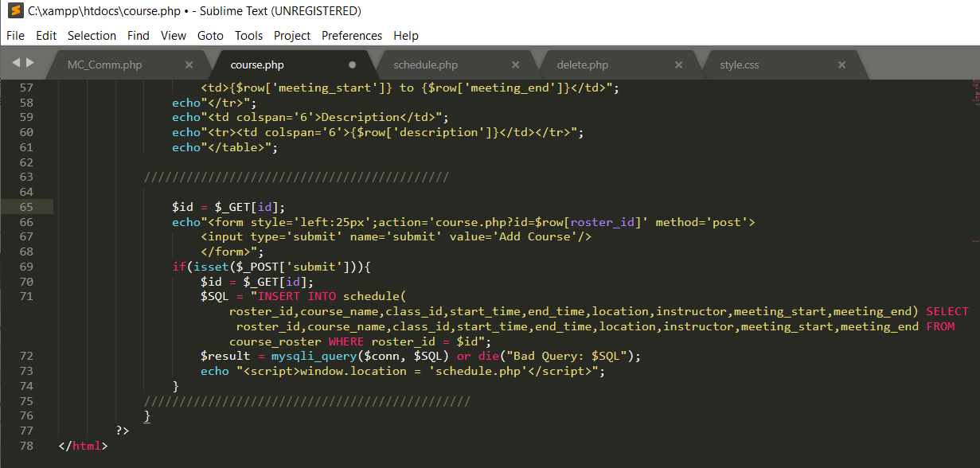The image size is (980, 468).
Task: Open the Goto menu
Action: pyautogui.click(x=210, y=36)
